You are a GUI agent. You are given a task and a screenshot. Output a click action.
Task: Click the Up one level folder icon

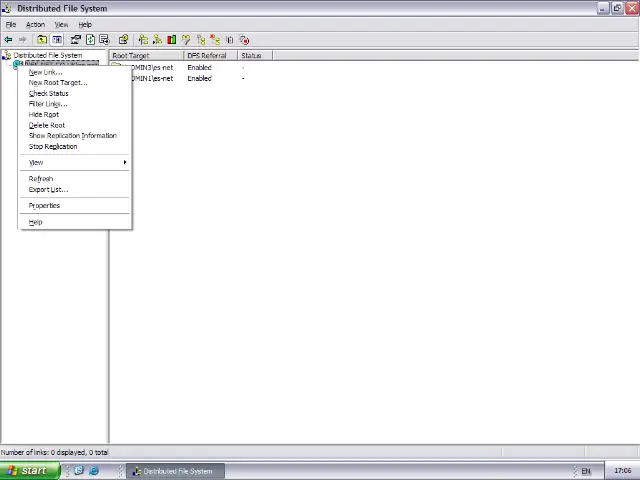[42, 40]
